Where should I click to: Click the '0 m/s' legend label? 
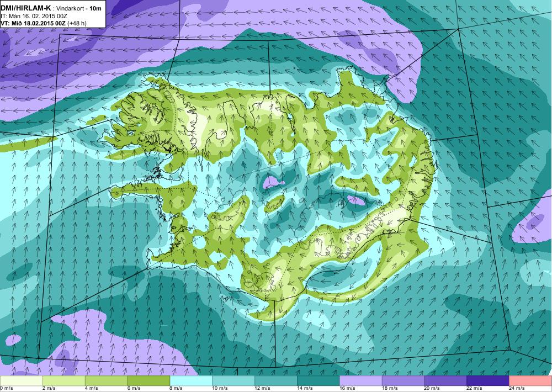[6, 389]
